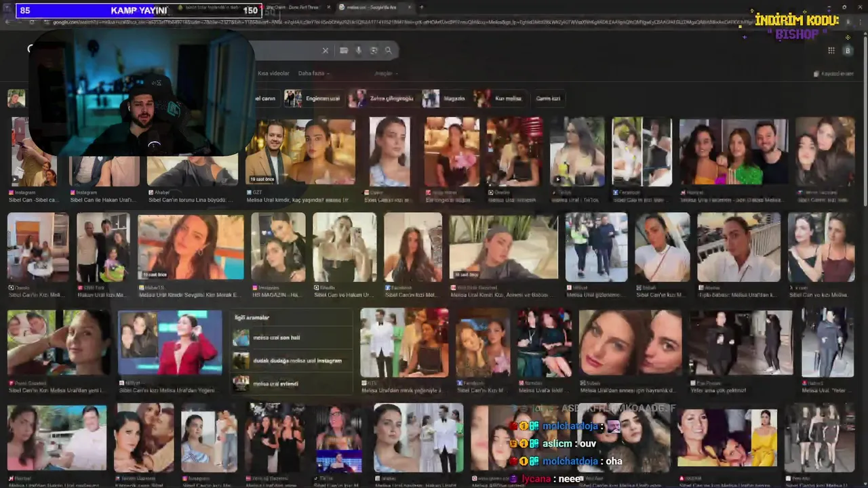Open the Haber7 image with turquoise background
Viewport: 868px width, 488px height.
[x=191, y=247]
